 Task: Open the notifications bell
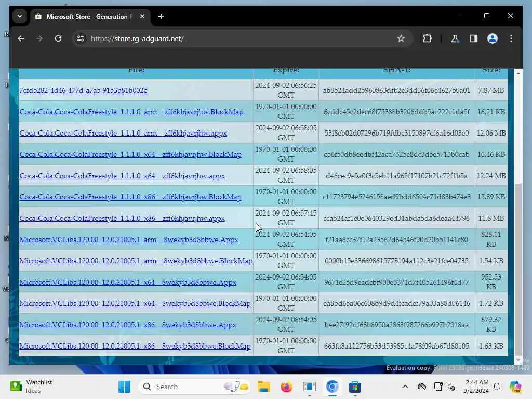(497, 387)
